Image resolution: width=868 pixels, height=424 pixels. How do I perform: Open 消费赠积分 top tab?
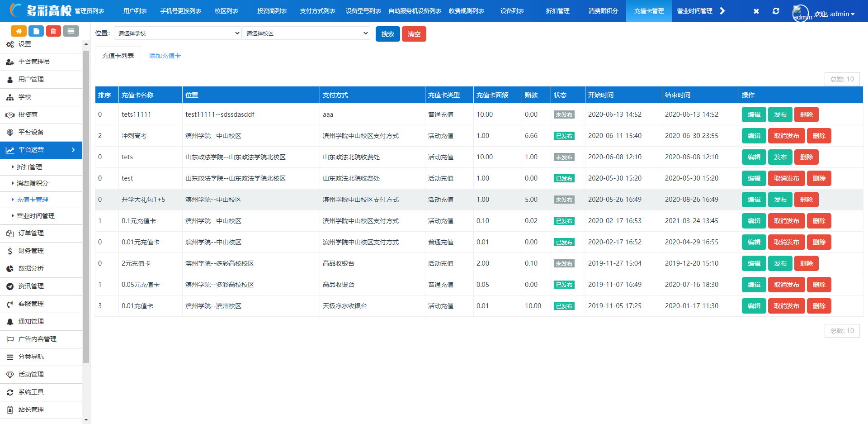pyautogui.click(x=604, y=11)
